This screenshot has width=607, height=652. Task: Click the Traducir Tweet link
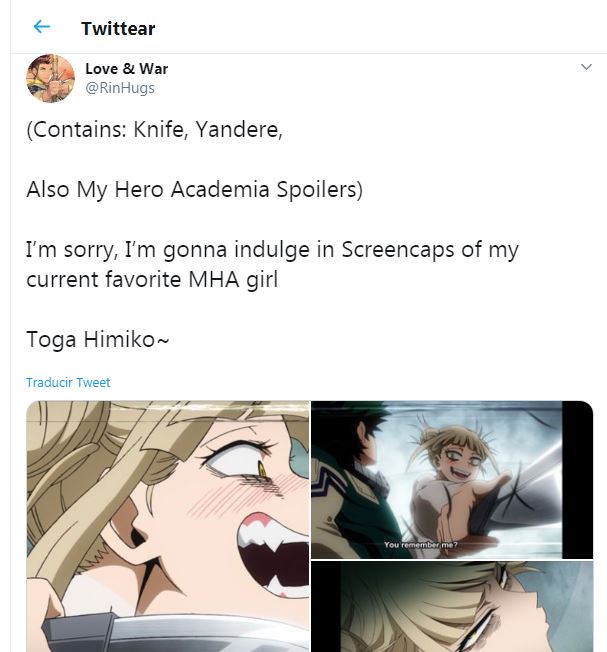[x=68, y=383]
